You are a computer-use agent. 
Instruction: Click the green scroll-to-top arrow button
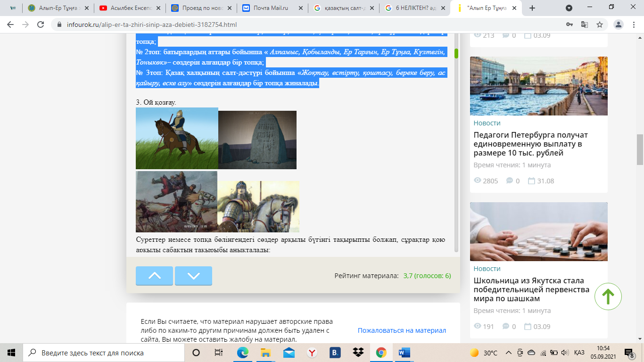point(608,296)
